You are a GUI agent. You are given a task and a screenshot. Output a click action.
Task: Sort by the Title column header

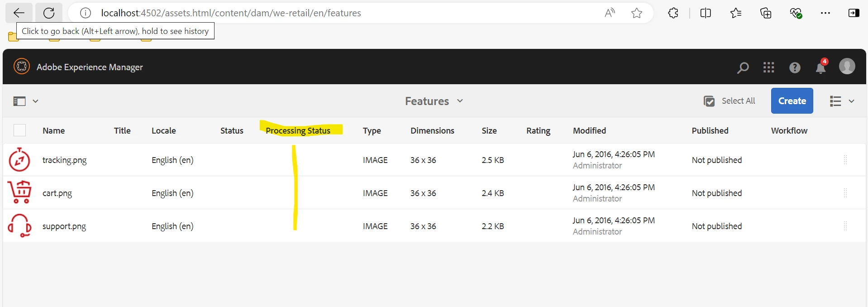[x=122, y=130]
